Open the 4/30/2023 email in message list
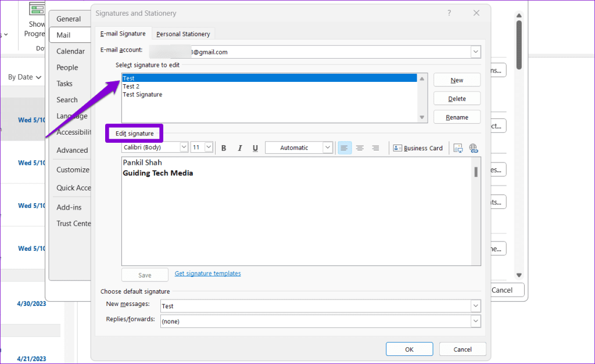595x364 pixels. (31, 304)
